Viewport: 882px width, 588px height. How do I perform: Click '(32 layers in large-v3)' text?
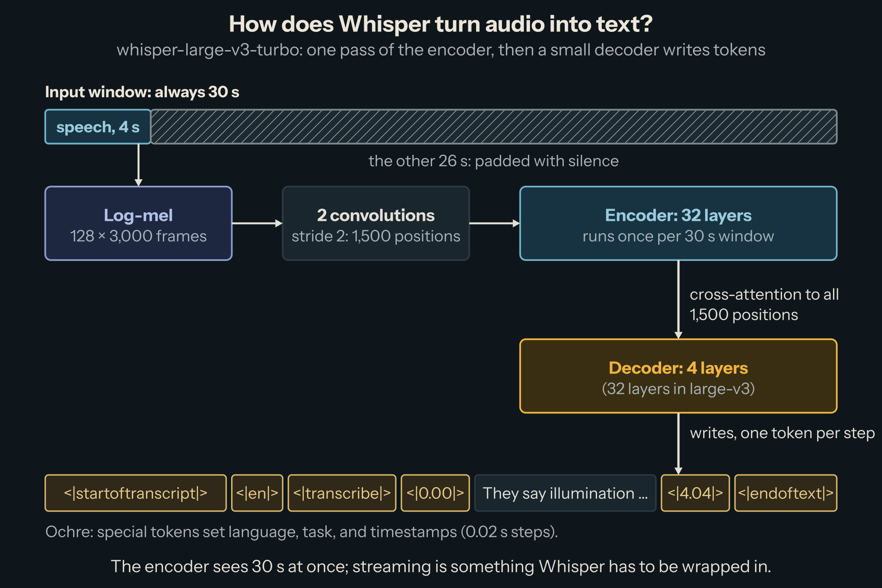coord(678,388)
